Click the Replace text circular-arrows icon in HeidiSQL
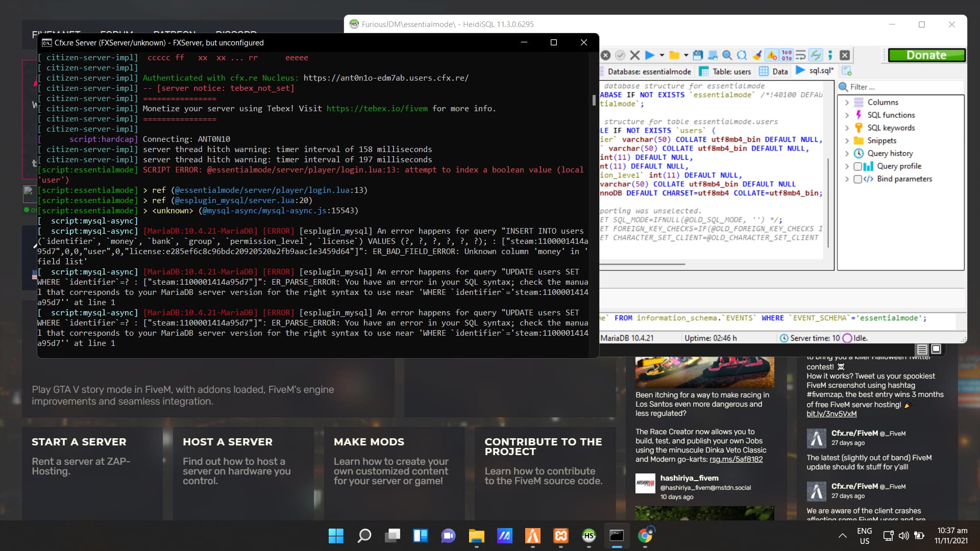The height and width of the screenshot is (551, 980). click(742, 55)
